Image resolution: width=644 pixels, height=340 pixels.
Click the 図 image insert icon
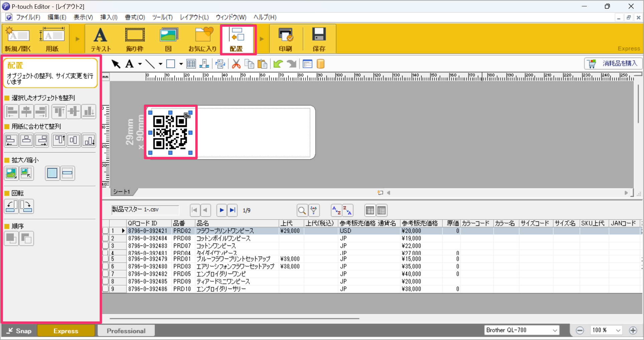(169, 39)
